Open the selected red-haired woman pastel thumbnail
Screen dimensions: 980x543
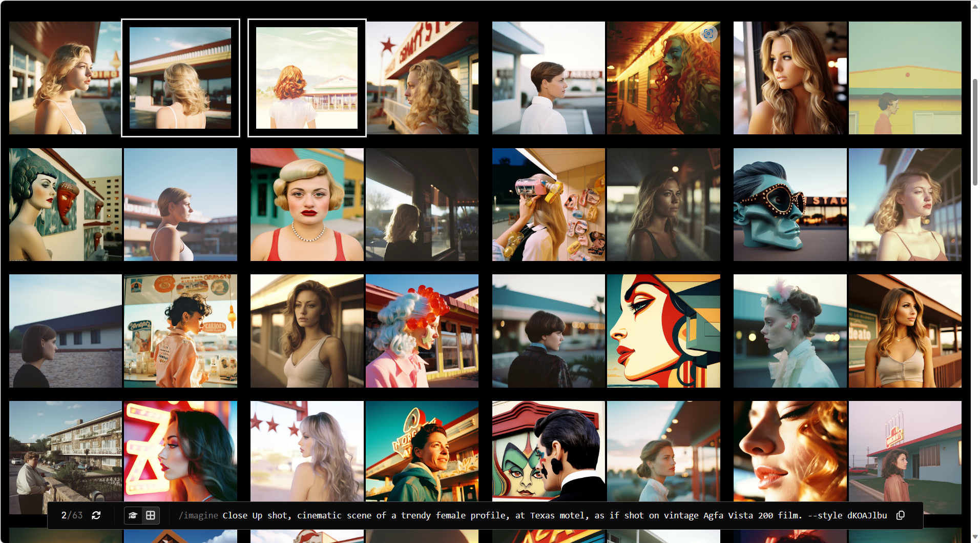(x=307, y=78)
